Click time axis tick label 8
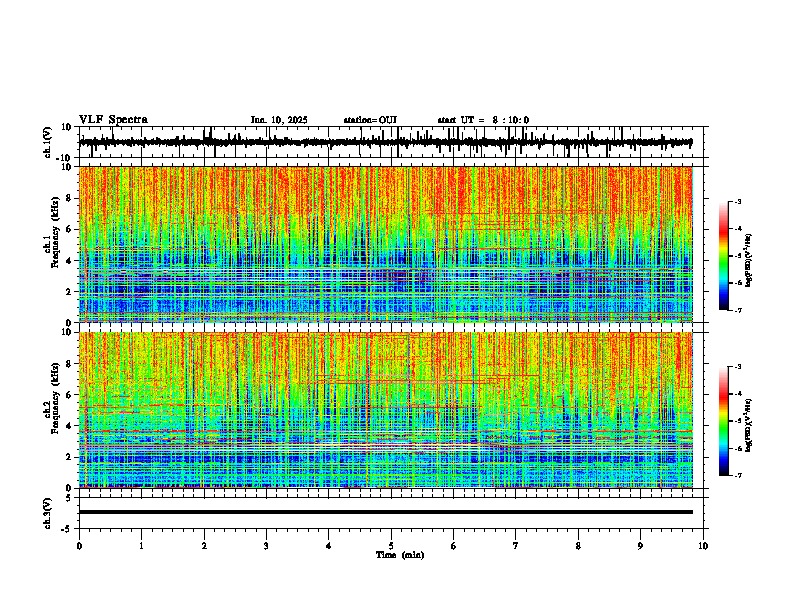 coord(578,546)
